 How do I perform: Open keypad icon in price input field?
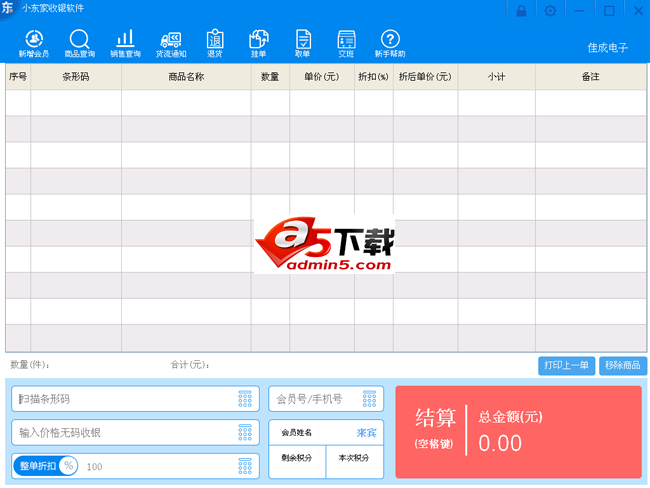click(x=245, y=432)
